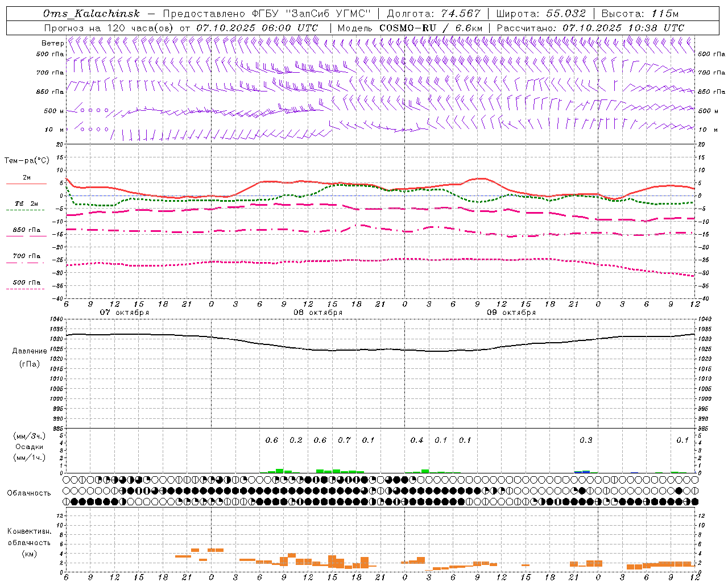Click the 850 гПа temperature legend entry
728x582 pixels.
tap(26, 230)
